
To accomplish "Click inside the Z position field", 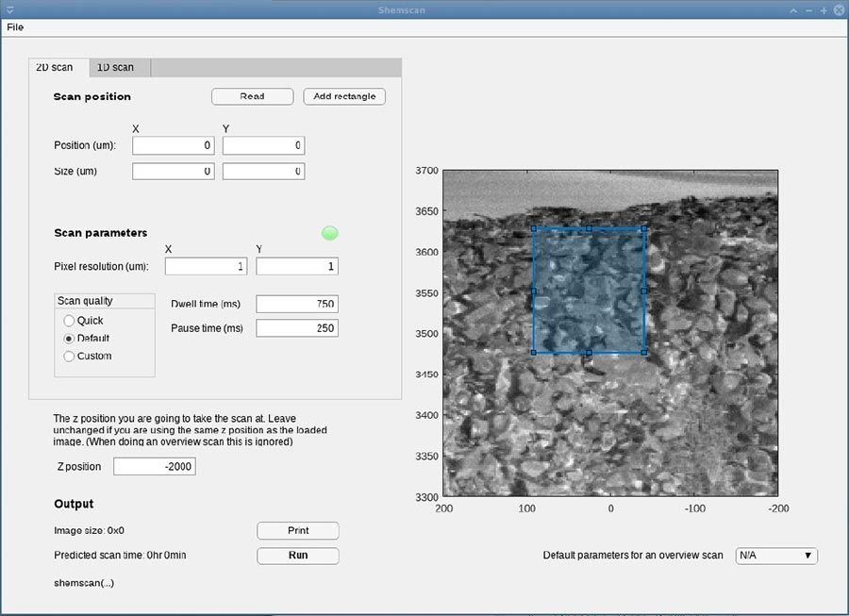I will 155,467.
